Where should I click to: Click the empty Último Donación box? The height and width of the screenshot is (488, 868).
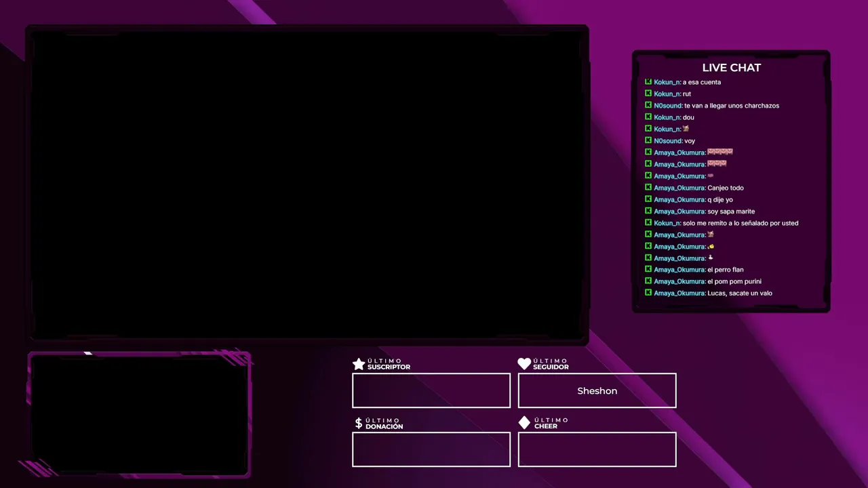(431, 449)
